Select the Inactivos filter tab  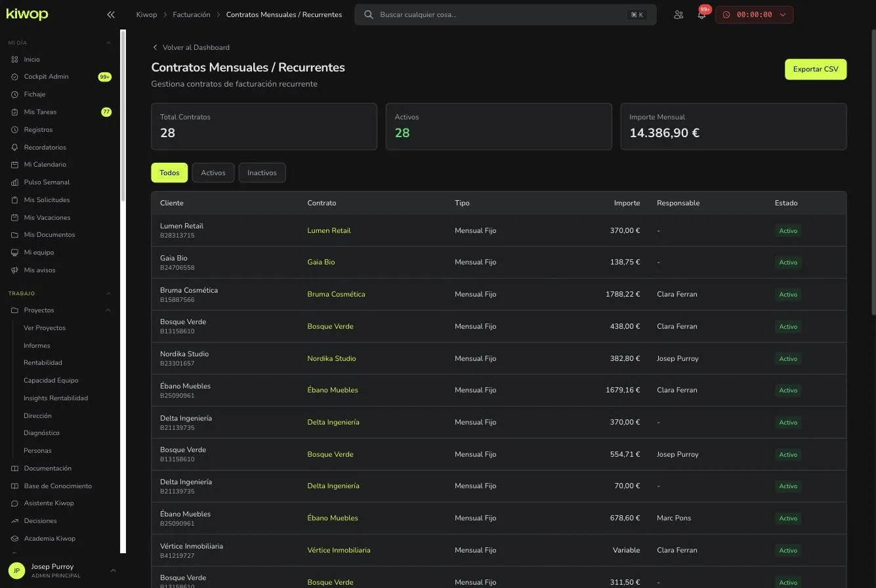tap(262, 173)
